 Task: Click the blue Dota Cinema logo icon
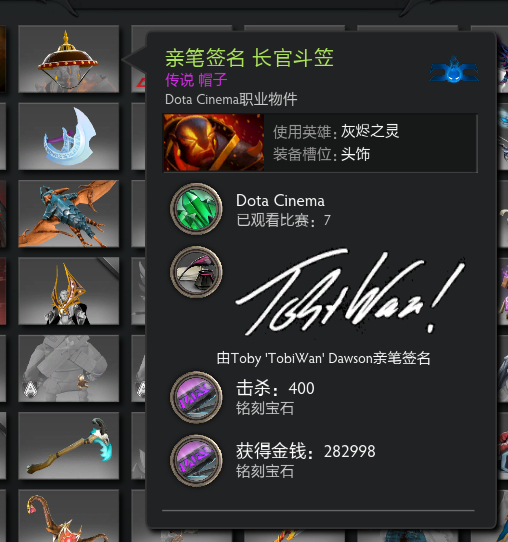click(x=454, y=70)
